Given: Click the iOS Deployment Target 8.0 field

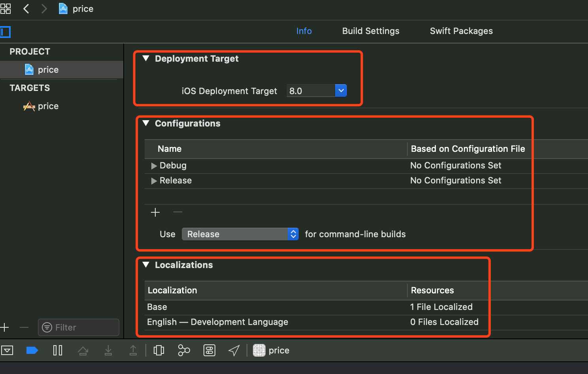Looking at the screenshot, I should tap(311, 91).
